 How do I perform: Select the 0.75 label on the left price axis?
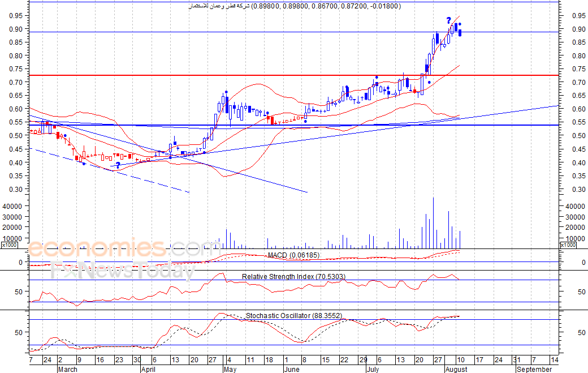point(16,68)
